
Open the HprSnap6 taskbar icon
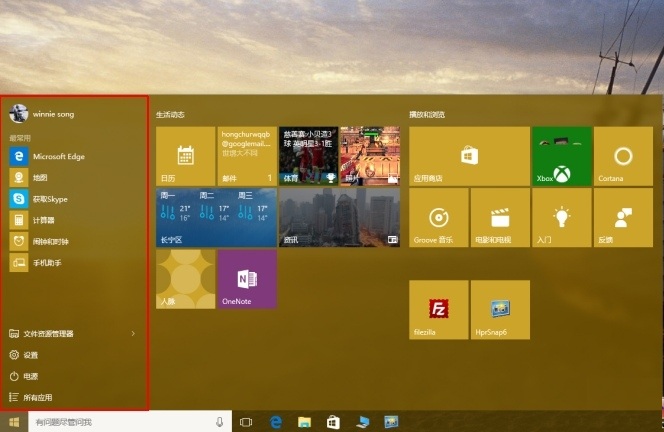(x=391, y=422)
